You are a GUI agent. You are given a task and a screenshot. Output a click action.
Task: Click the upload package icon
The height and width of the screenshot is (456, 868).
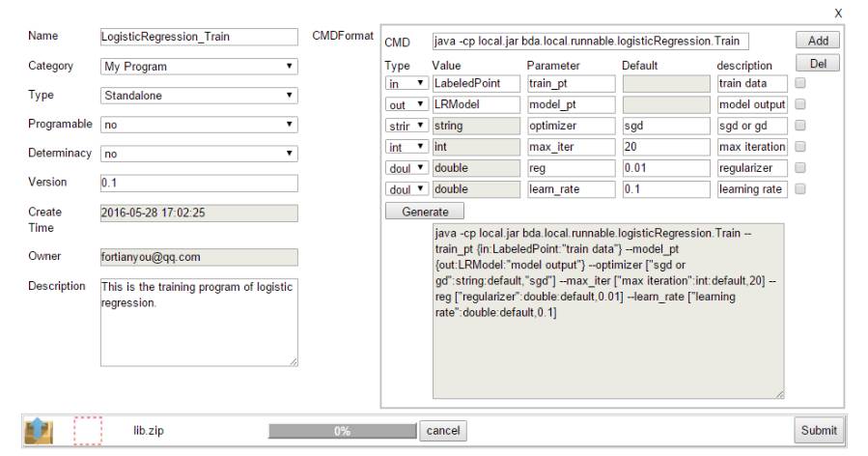click(x=40, y=431)
